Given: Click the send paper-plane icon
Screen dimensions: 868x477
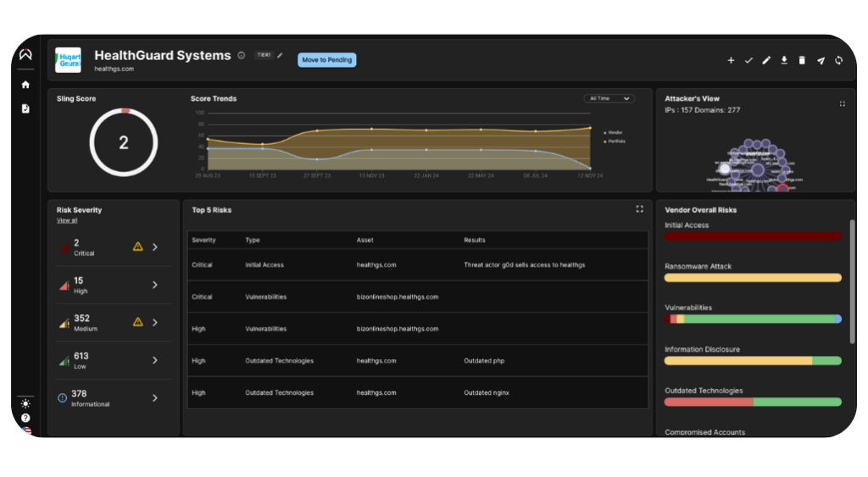Looking at the screenshot, I should coord(821,60).
